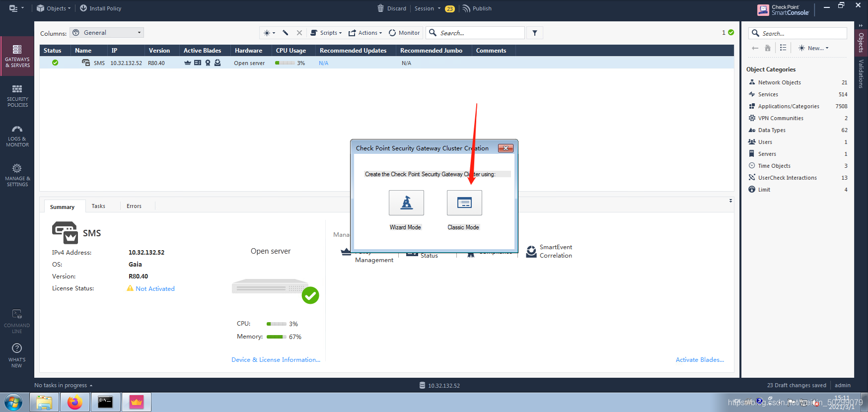Click the SMS row CPU usage bar
The width and height of the screenshot is (868, 412).
285,63
